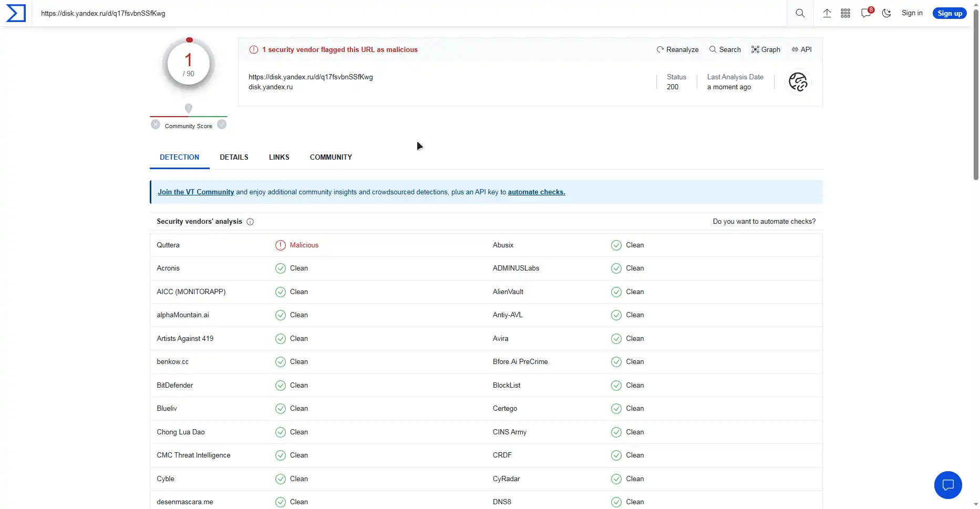Open the API link
Viewport: 980px width, 509px height.
802,49
